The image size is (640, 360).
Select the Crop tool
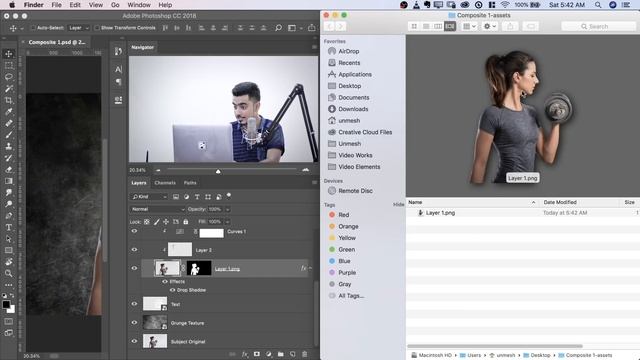point(9,100)
